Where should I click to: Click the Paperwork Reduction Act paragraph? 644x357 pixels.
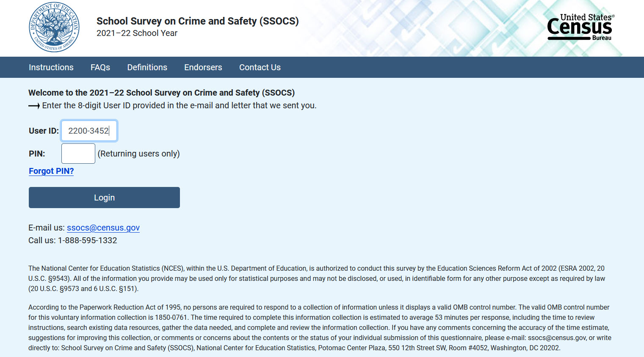pyautogui.click(x=320, y=327)
